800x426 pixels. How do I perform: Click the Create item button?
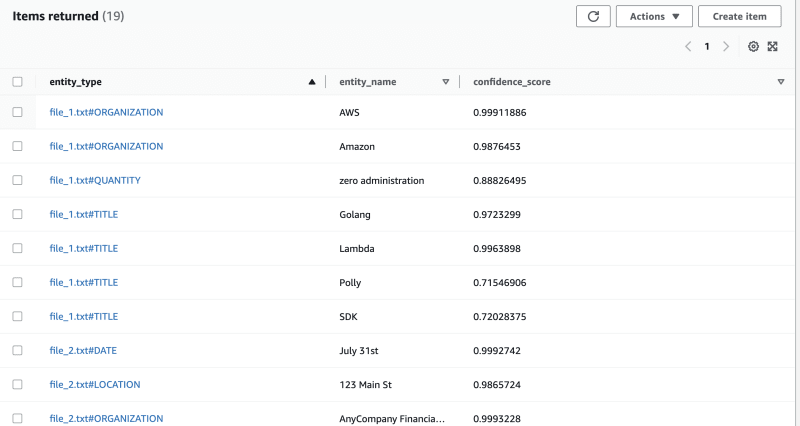739,16
